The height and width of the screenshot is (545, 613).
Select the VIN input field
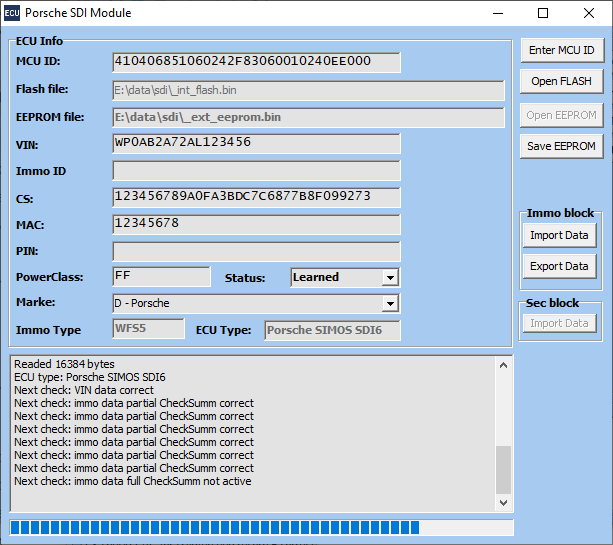(x=256, y=143)
